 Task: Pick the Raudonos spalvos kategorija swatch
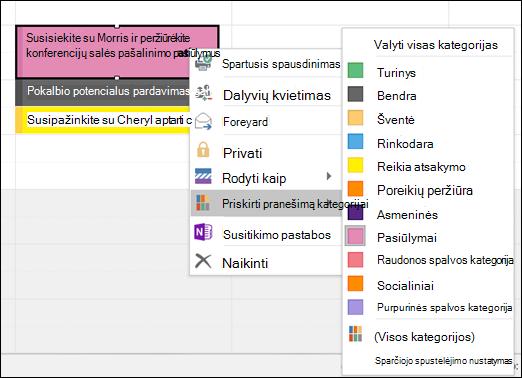(355, 260)
